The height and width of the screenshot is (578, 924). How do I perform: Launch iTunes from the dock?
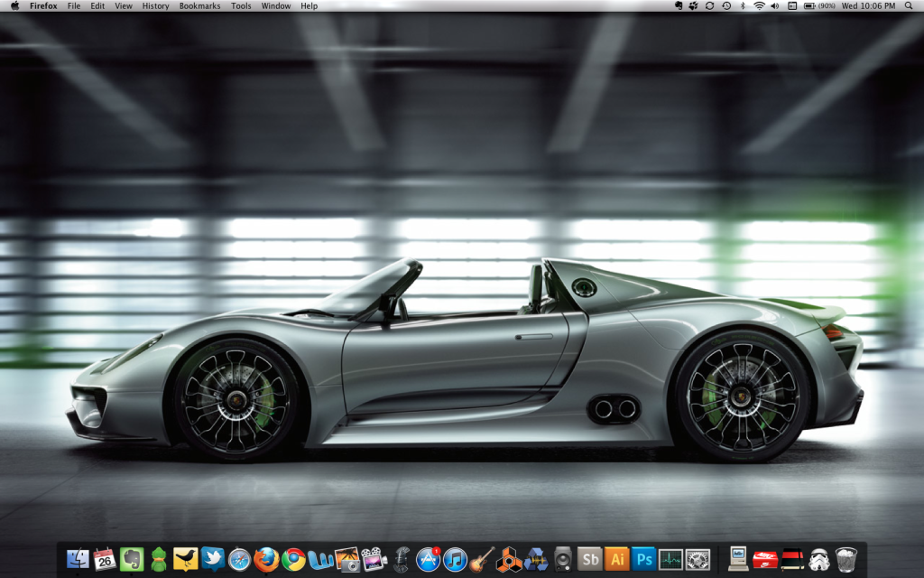coord(455,559)
